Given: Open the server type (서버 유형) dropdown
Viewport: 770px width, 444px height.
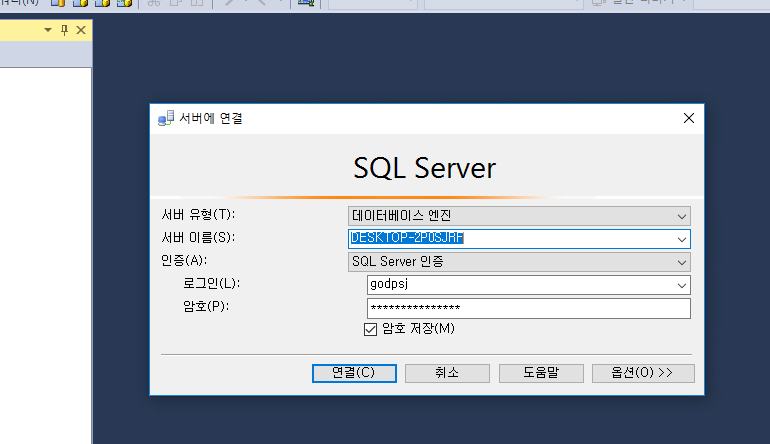Looking at the screenshot, I should point(519,216).
